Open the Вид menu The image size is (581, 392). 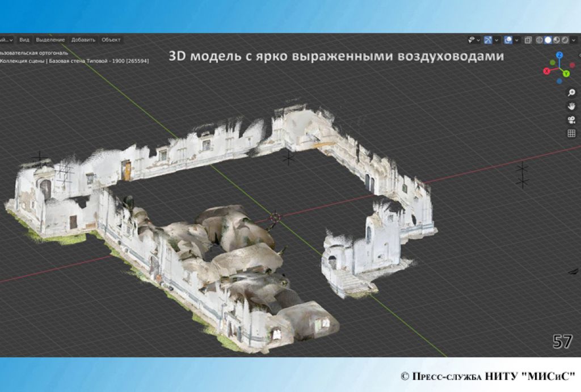24,40
